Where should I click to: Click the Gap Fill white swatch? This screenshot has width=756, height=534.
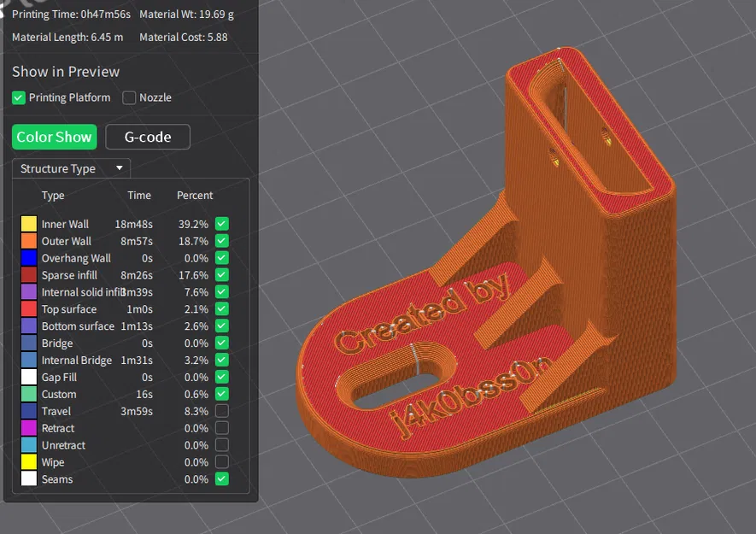click(29, 377)
